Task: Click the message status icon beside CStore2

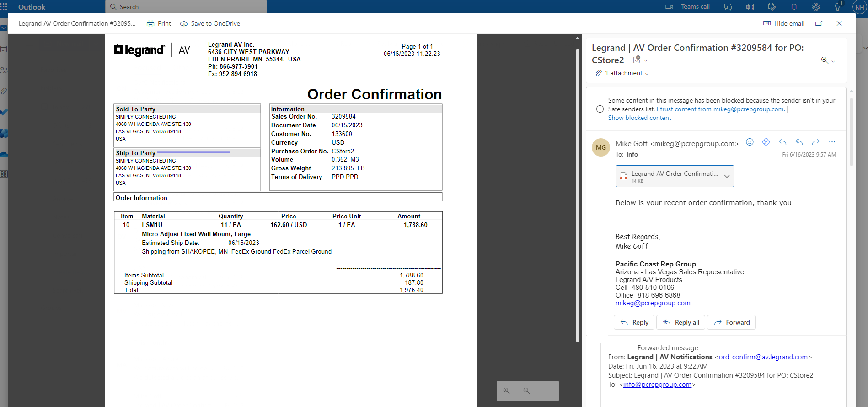Action: coord(637,60)
